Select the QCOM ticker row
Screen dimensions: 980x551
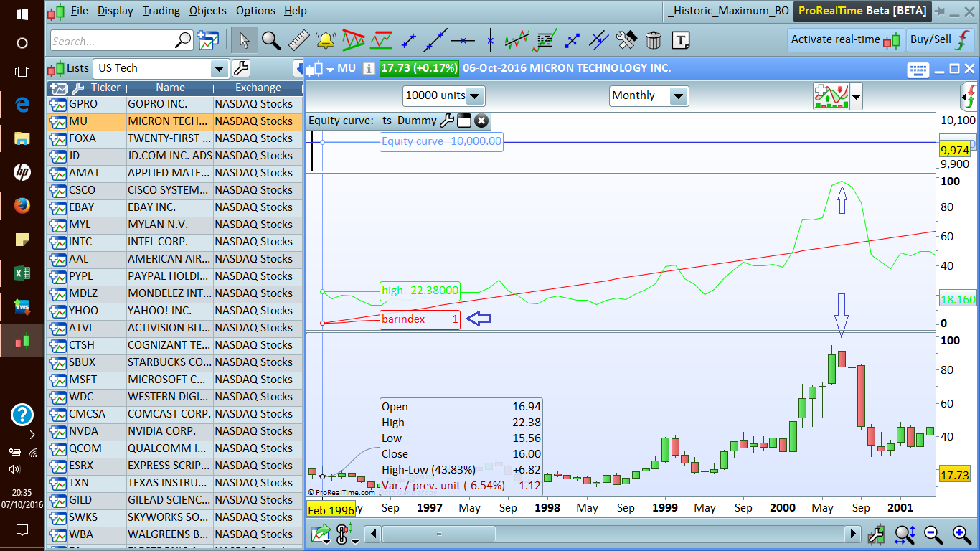(175, 448)
